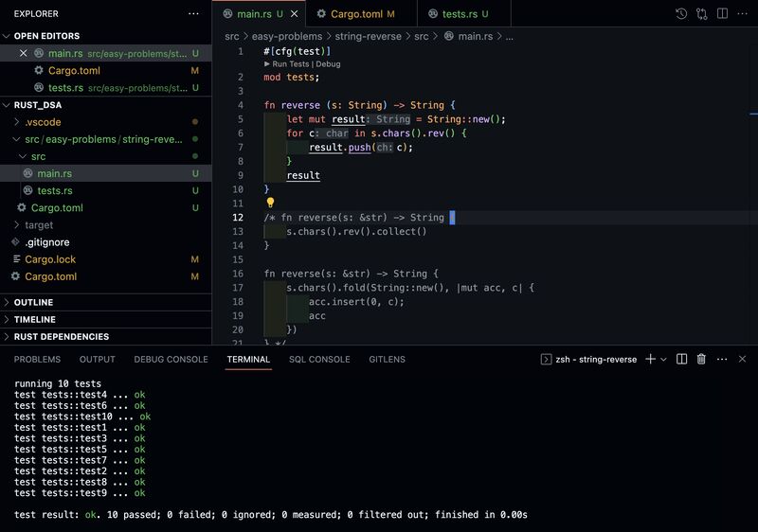Close main.rs in Open Editors list
Screen dimensions: 758x532
[x=24, y=54]
